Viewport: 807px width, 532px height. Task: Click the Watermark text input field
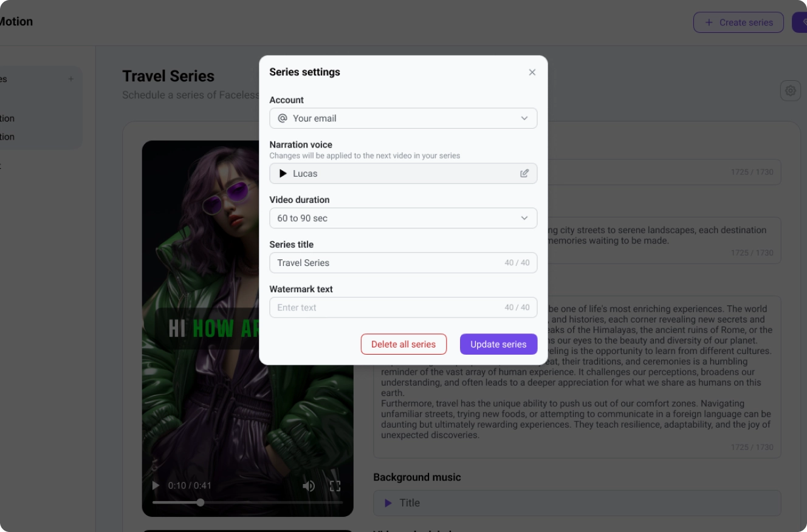(x=403, y=308)
